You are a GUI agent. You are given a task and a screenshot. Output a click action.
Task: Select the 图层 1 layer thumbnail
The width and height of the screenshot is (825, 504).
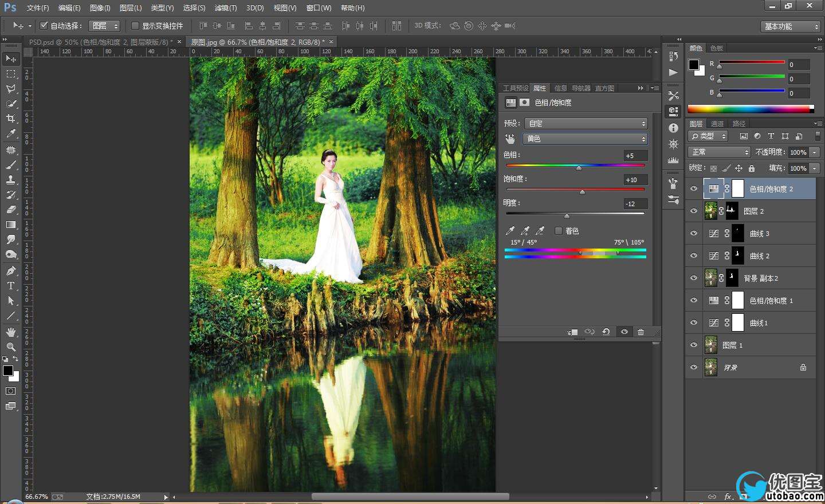710,345
